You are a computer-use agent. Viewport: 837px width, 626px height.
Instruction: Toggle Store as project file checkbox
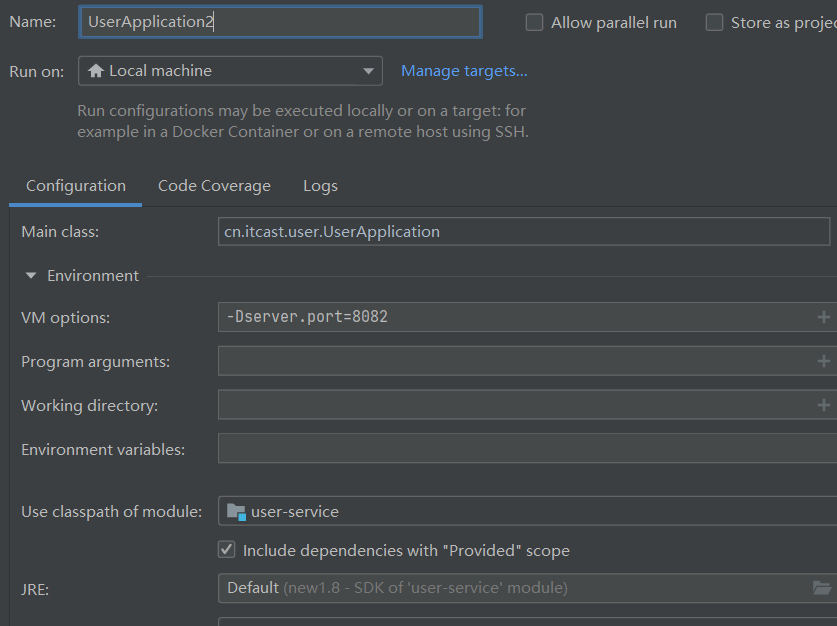tap(714, 22)
